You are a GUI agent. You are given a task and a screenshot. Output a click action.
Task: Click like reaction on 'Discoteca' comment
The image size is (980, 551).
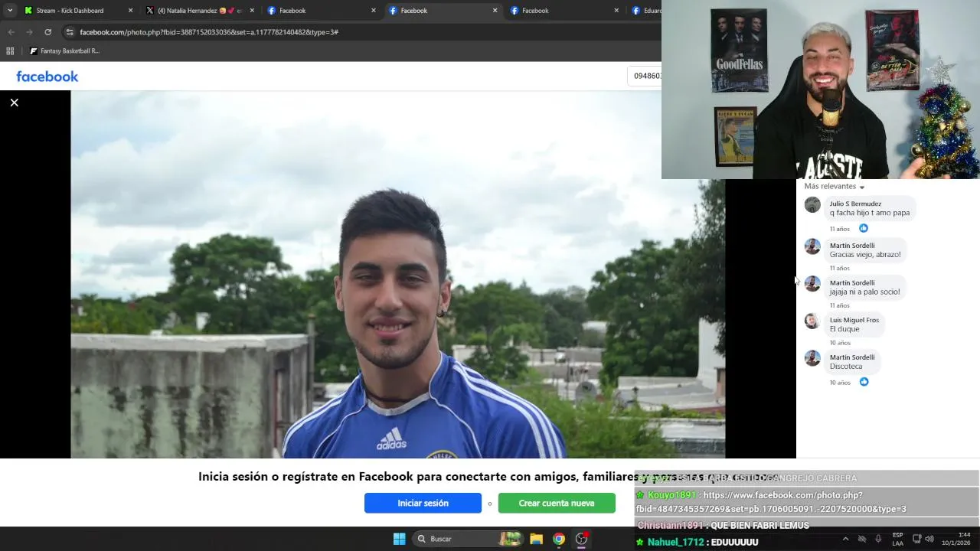pos(864,382)
